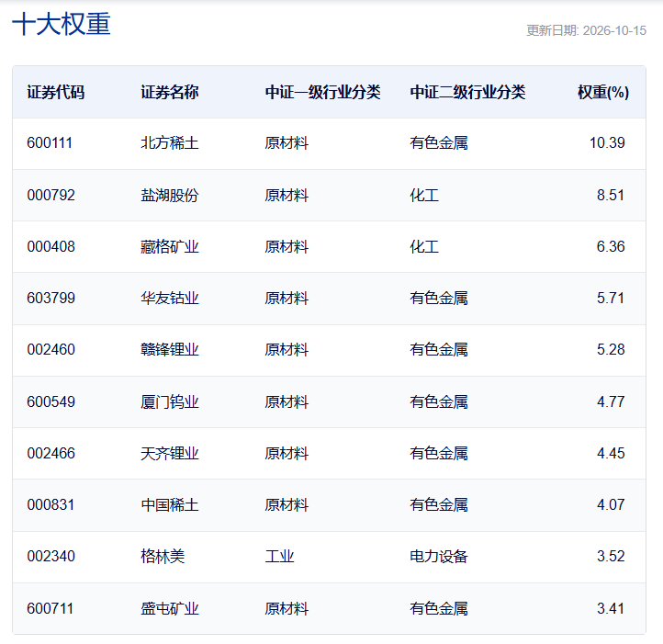
Task: Click stock code 000408
Action: [x=51, y=247]
